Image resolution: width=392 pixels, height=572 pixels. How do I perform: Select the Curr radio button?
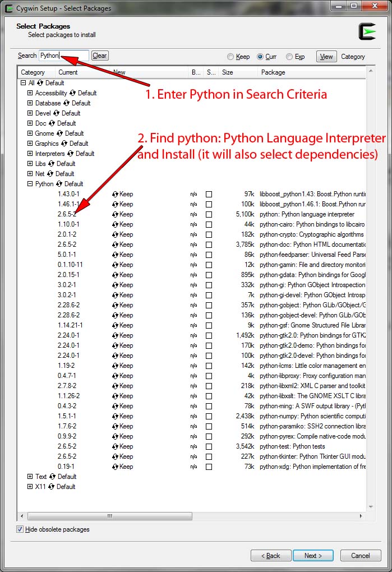click(x=260, y=57)
